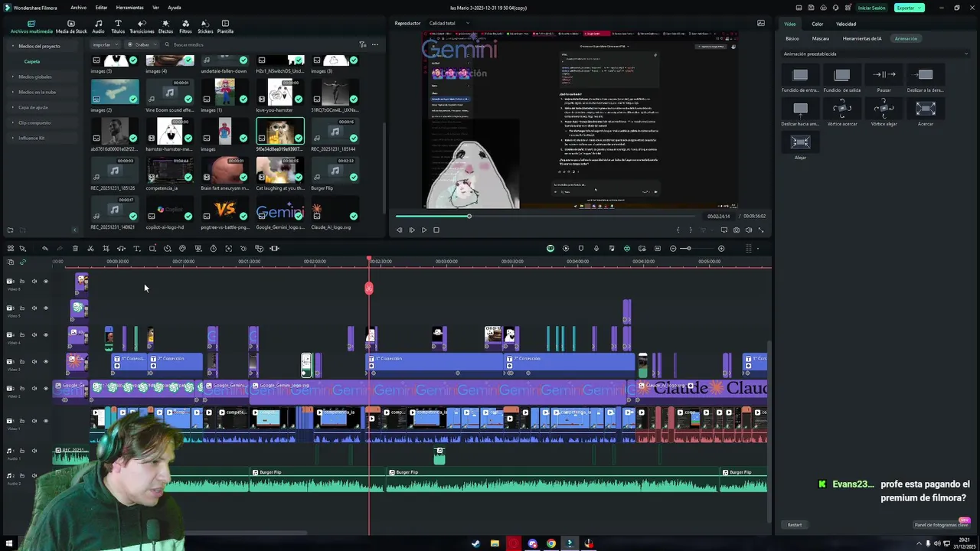Open the media panel more options menu
The image size is (980, 551).
pos(374,44)
